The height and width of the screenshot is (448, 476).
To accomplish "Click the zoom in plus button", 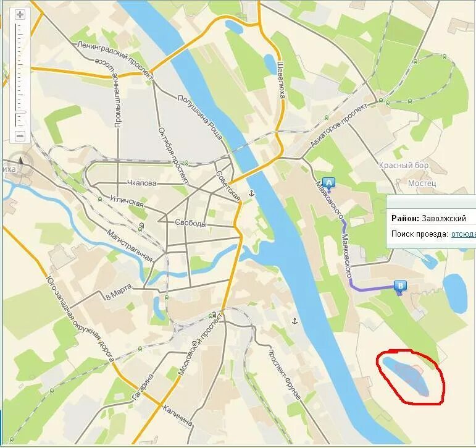I will pyautogui.click(x=20, y=14).
